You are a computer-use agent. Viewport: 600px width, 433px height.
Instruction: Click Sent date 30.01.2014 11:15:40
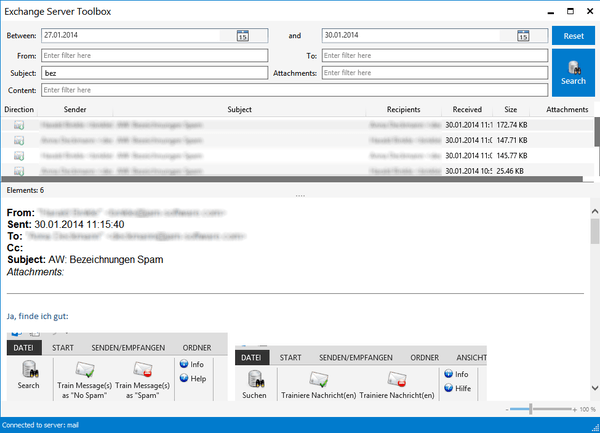point(79,225)
